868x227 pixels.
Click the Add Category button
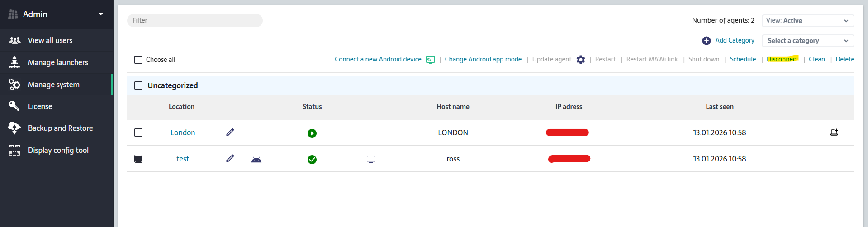click(x=728, y=41)
